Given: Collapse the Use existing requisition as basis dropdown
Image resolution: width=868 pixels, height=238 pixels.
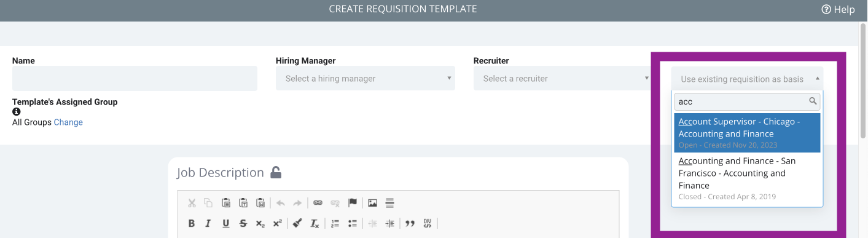Looking at the screenshot, I should 747,79.
